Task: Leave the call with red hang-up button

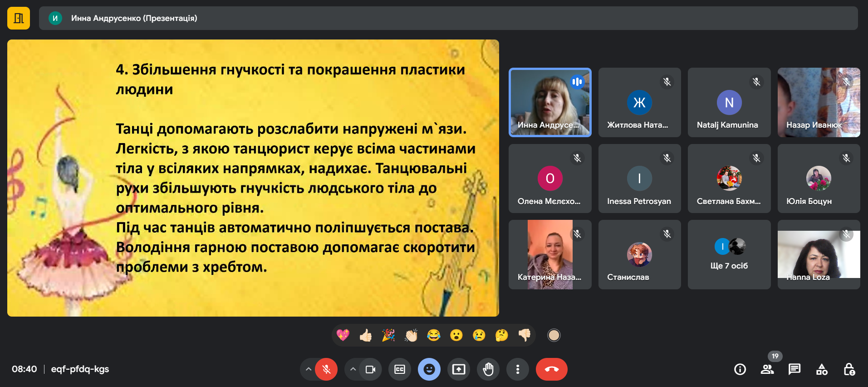Action: tap(551, 369)
